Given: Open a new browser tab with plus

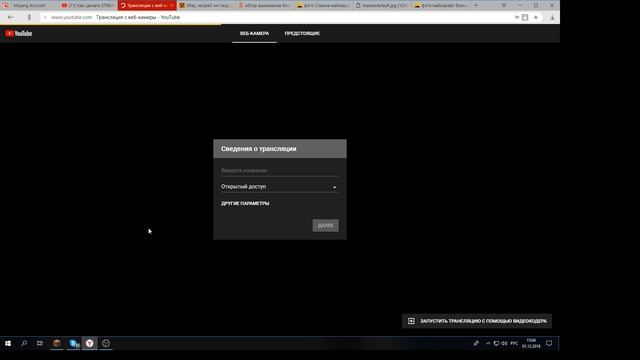Looking at the screenshot, I should 476,5.
